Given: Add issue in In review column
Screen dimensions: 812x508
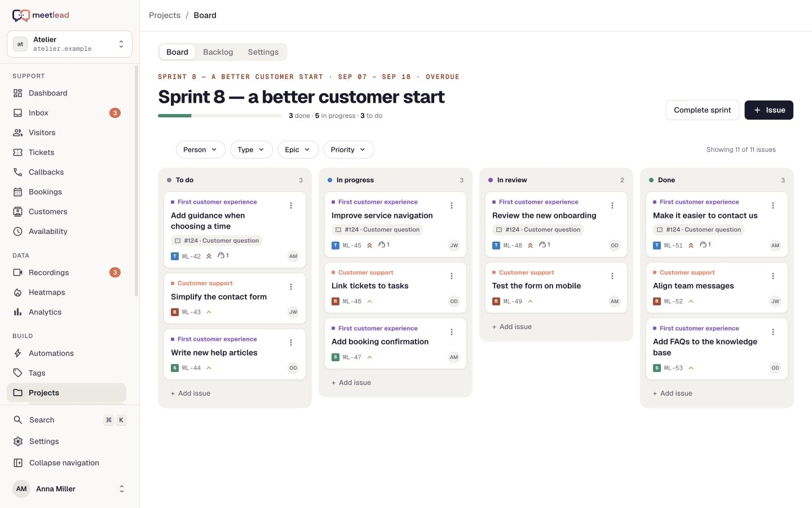Looking at the screenshot, I should pos(512,327).
